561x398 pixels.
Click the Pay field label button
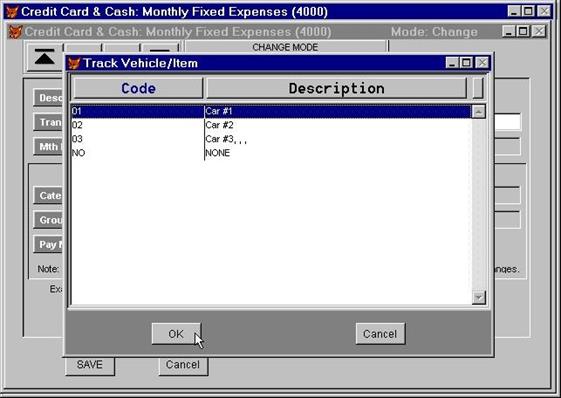49,244
